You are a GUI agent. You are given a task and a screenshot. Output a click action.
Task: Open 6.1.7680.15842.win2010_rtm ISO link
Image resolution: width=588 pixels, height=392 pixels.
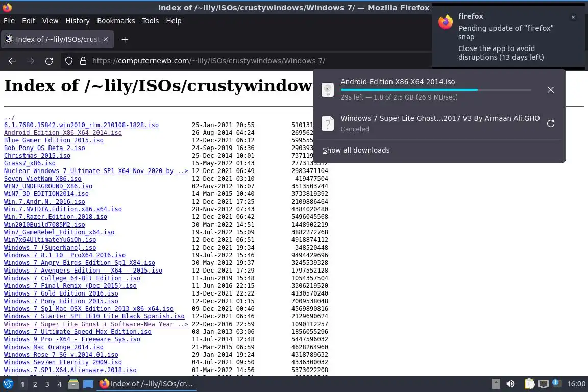(81, 125)
